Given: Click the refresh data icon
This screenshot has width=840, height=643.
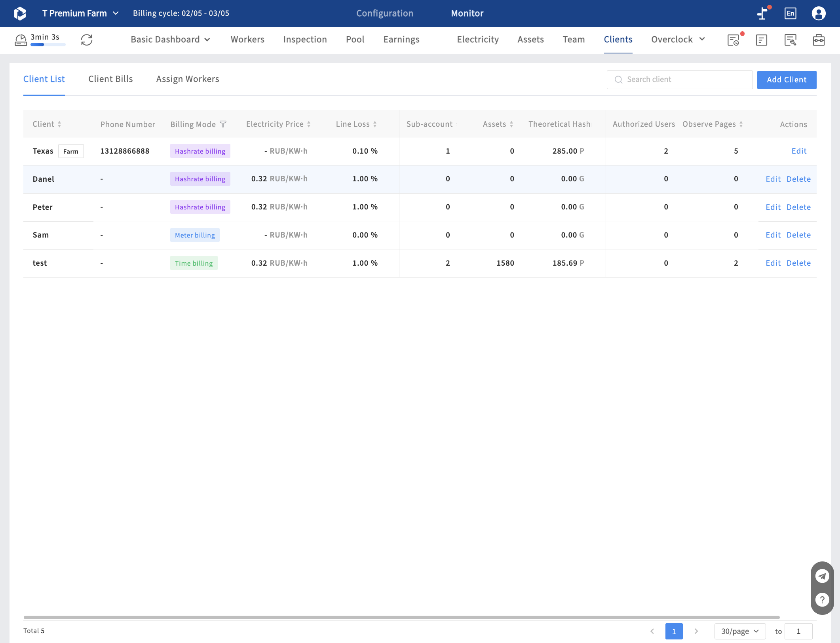Looking at the screenshot, I should [87, 40].
